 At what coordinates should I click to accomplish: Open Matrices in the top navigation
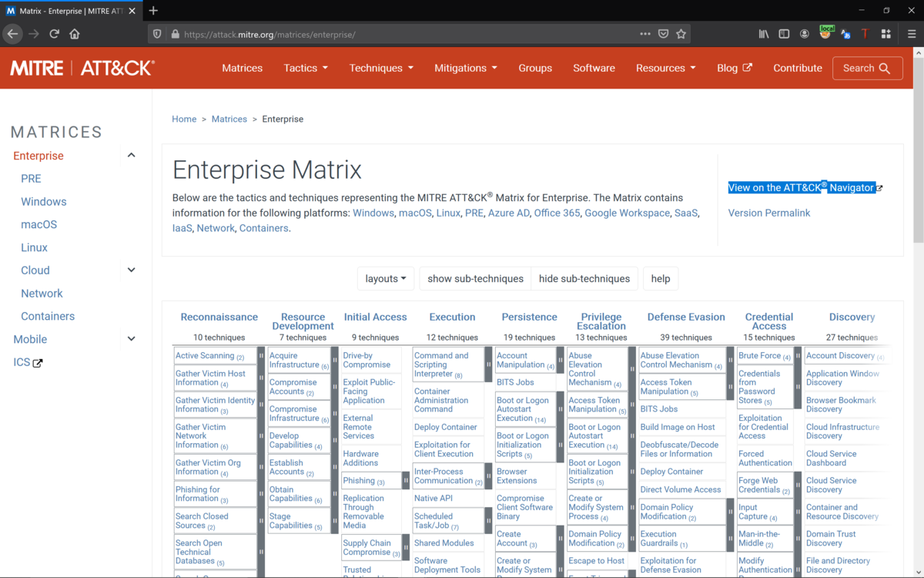(242, 68)
